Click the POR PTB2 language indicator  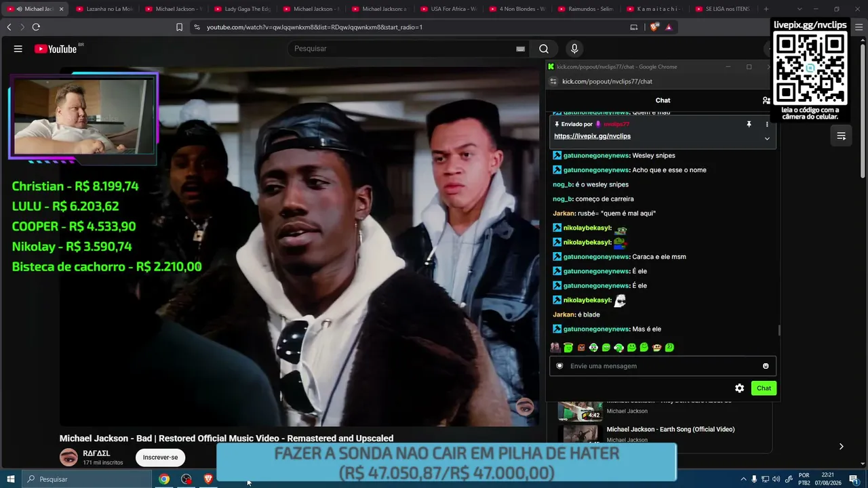point(804,479)
